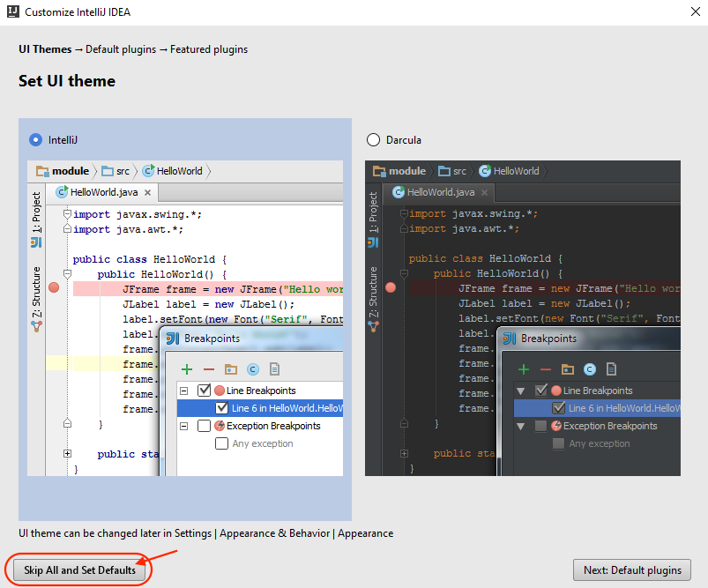Image resolution: width=708 pixels, height=588 pixels.
Task: Click the red minus icon in light Breakpoints preview
Action: pyautogui.click(x=208, y=369)
